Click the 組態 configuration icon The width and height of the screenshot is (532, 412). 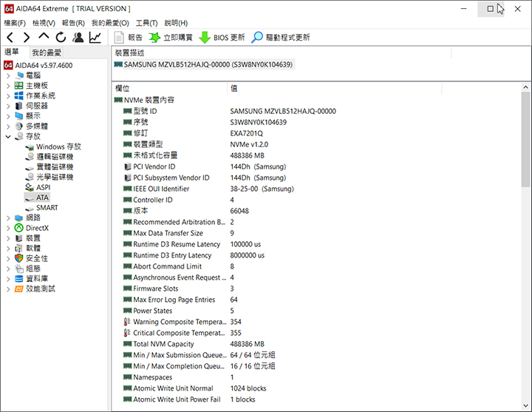(x=19, y=269)
